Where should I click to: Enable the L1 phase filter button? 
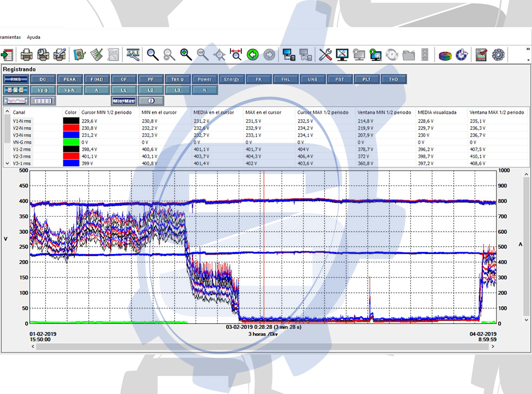[124, 90]
